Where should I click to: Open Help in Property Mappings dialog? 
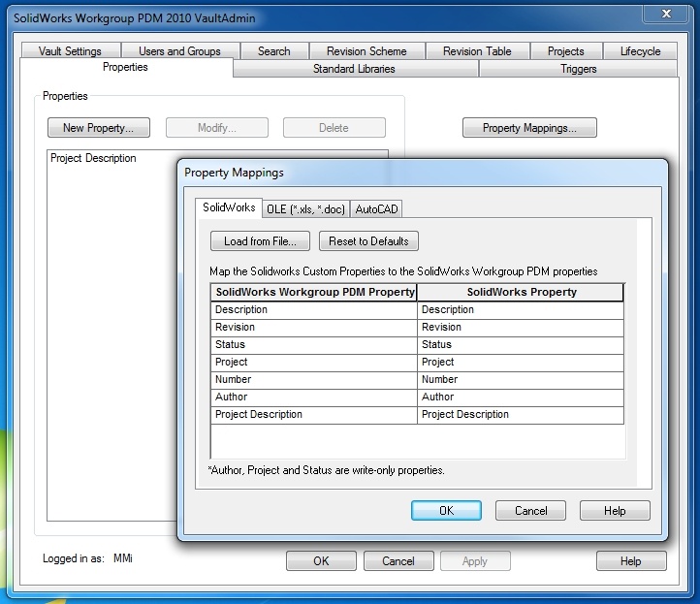[615, 510]
